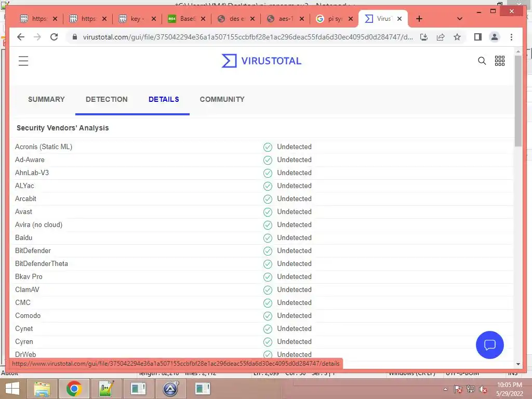Click the URL in the address bar
The width and height of the screenshot is (532, 399).
point(248,37)
